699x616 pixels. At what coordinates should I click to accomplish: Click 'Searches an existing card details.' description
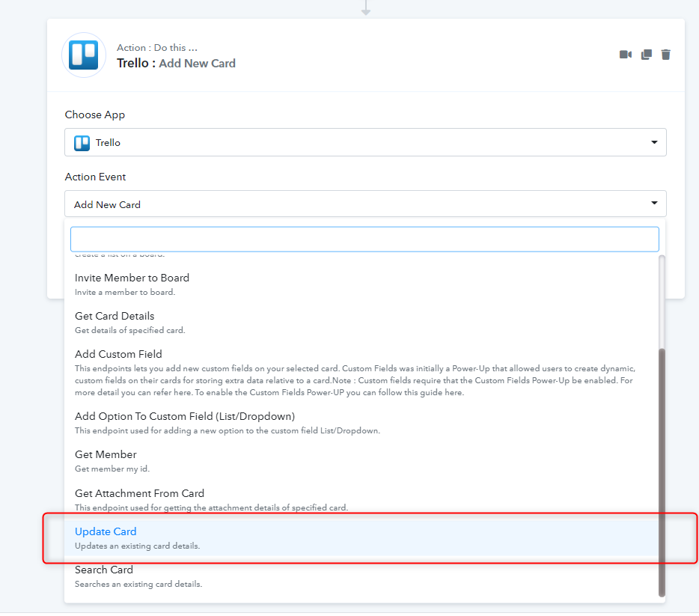click(x=138, y=585)
